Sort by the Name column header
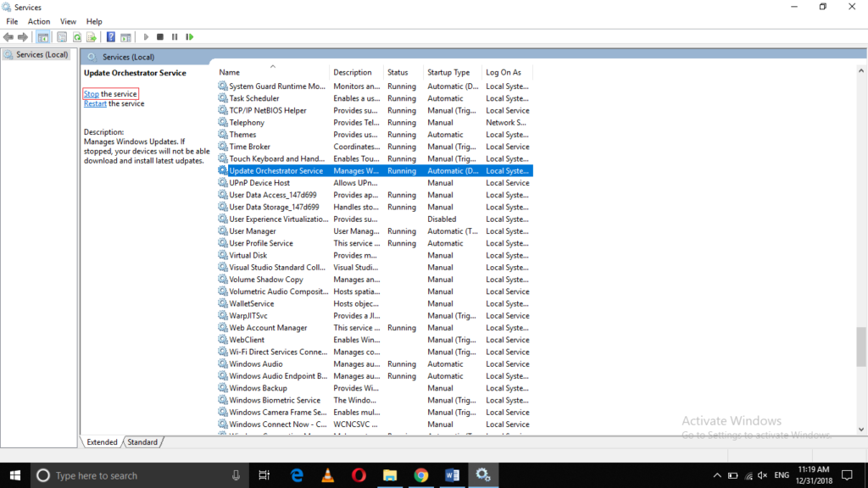 pos(271,73)
